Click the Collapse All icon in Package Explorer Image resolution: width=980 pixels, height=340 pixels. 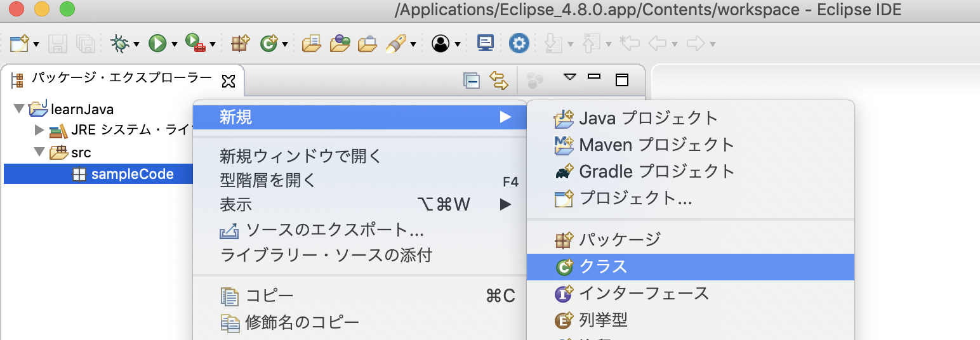pos(472,80)
